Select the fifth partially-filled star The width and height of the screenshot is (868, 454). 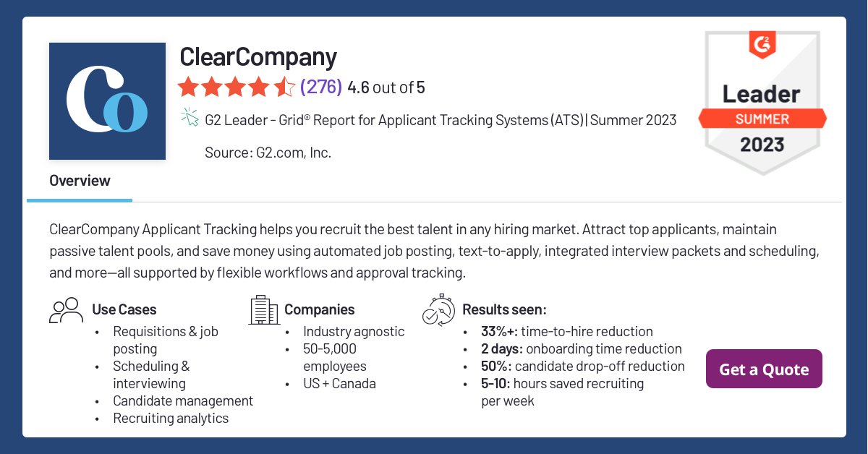pyautogui.click(x=284, y=86)
